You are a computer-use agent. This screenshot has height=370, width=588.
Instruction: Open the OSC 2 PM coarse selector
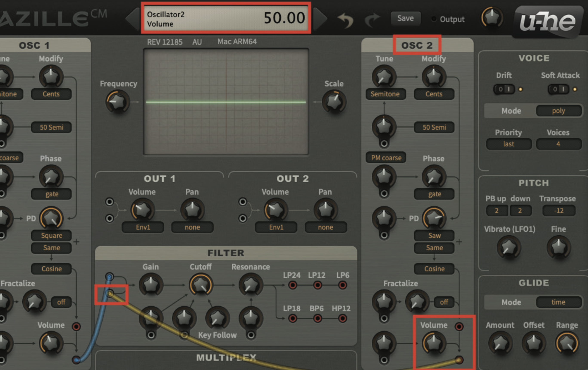[x=386, y=158]
